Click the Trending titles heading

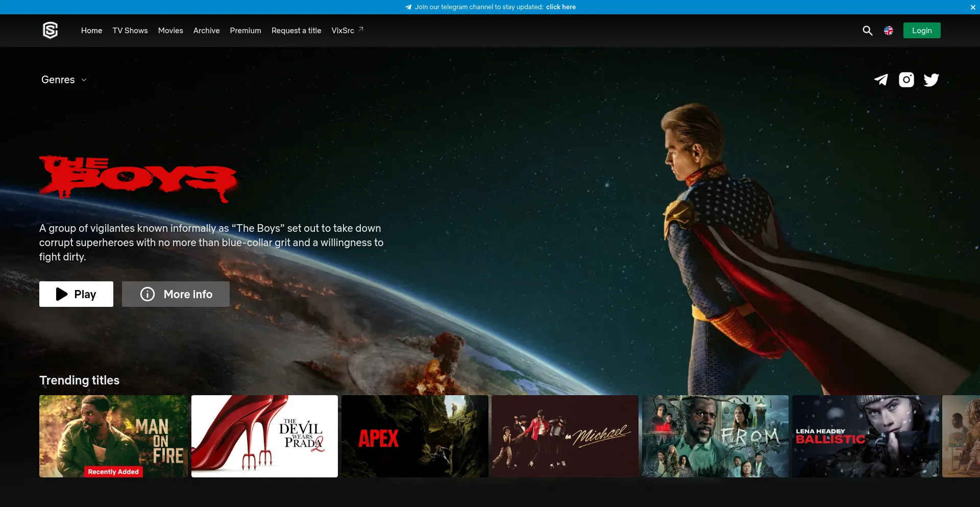coord(80,380)
